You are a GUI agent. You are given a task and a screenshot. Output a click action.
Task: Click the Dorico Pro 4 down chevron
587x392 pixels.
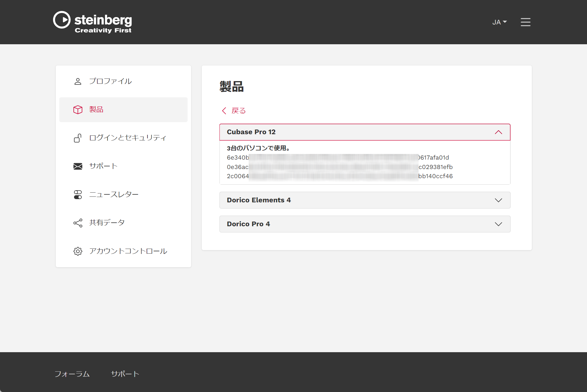pos(499,224)
